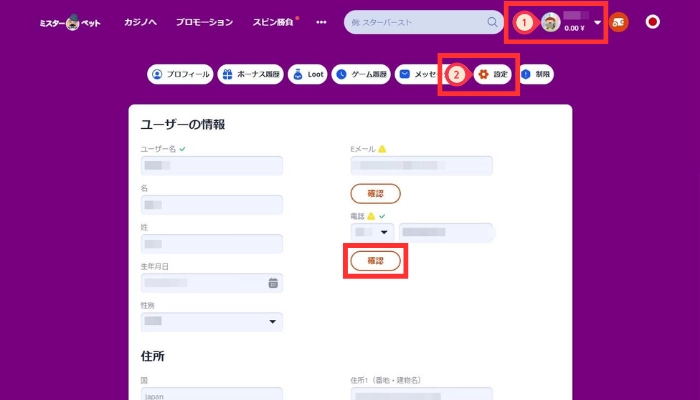Click the game search field
700x400 pixels.
tap(424, 22)
